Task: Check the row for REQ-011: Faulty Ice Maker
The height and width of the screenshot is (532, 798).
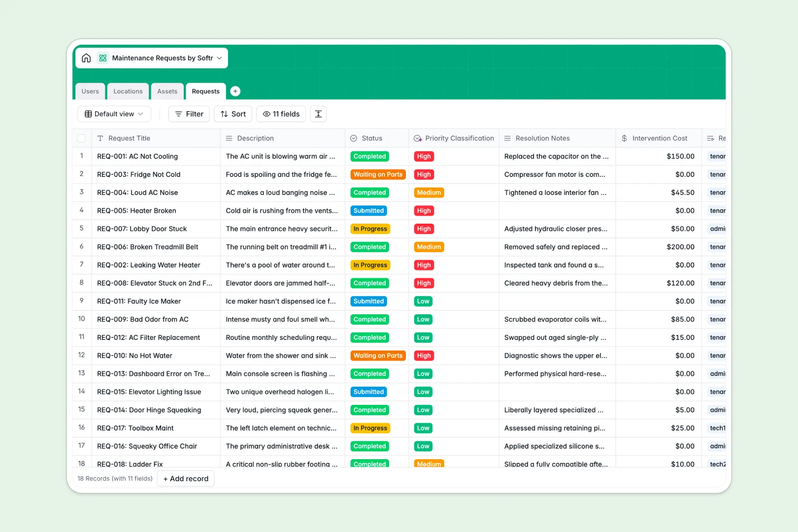Action: coord(82,301)
